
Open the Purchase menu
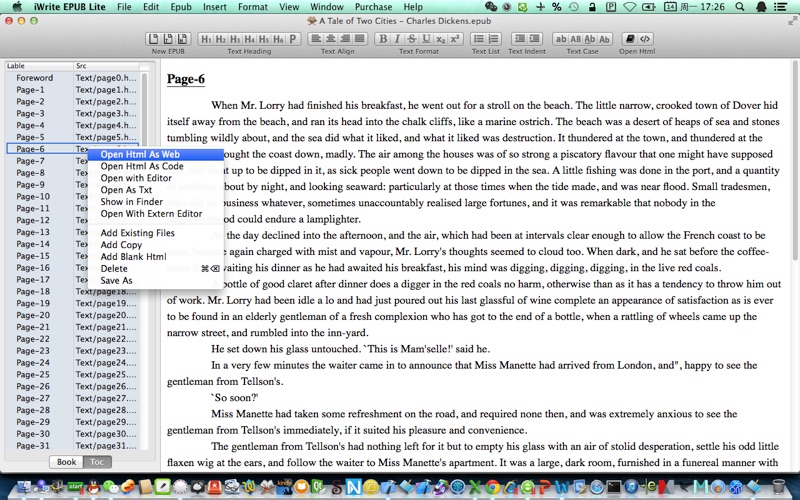pos(373,7)
